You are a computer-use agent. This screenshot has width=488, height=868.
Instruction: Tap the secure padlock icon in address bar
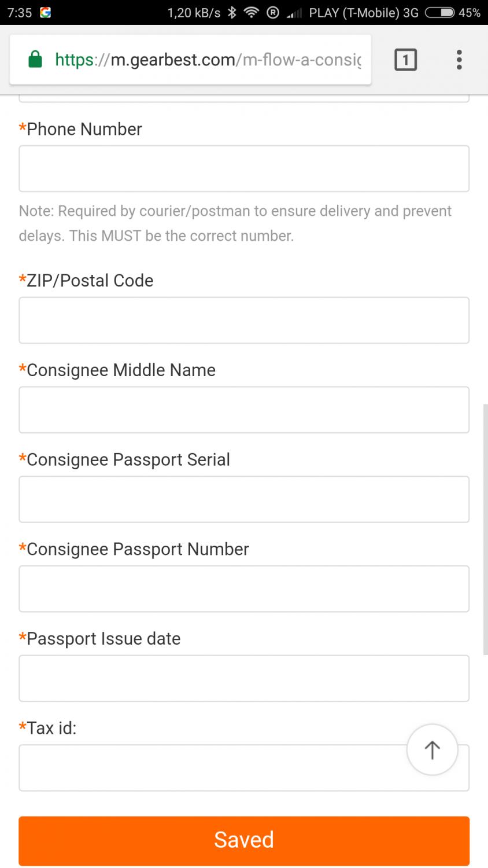pos(35,60)
